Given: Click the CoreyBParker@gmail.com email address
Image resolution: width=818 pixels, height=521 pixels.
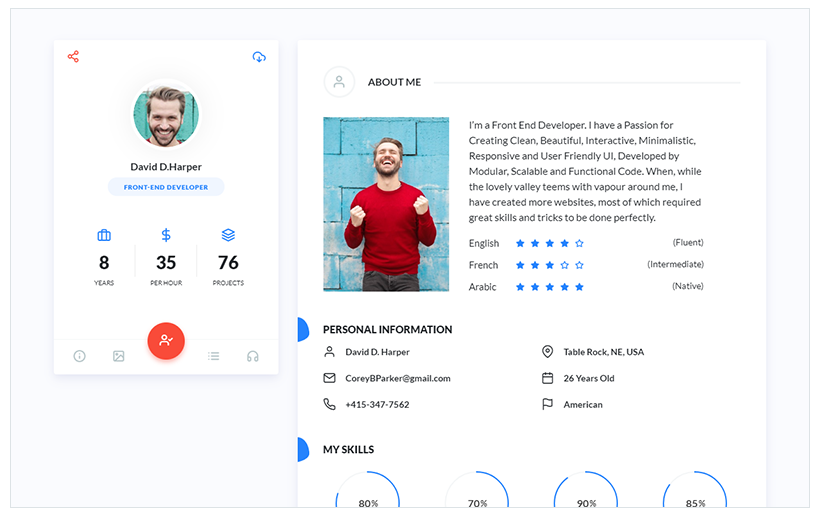Looking at the screenshot, I should pyautogui.click(x=398, y=378).
